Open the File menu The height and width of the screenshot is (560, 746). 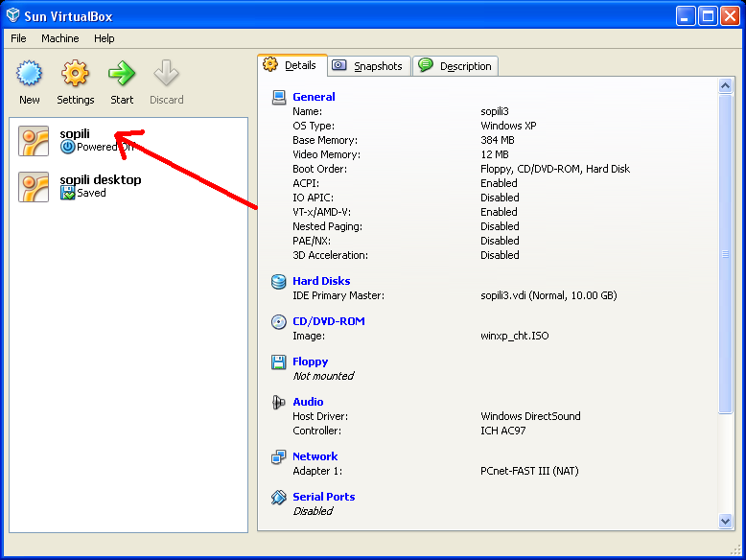18,38
